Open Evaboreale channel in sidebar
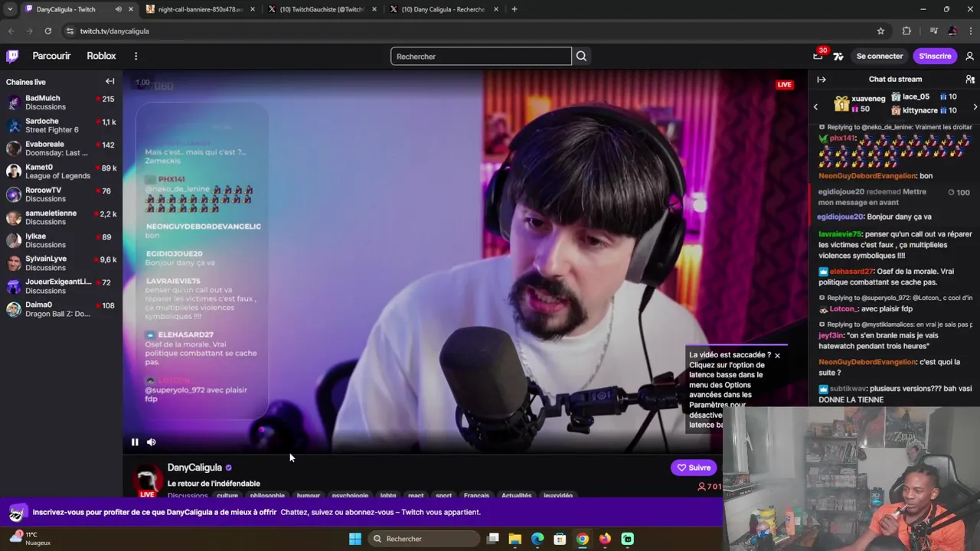 (60, 148)
